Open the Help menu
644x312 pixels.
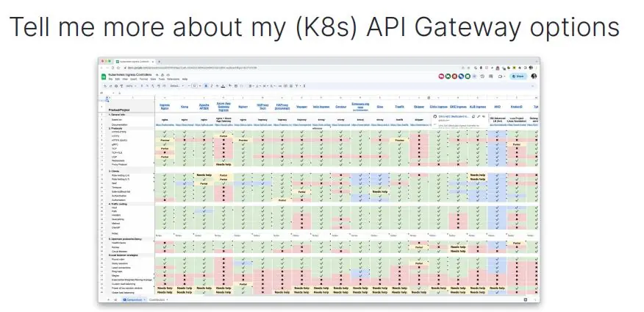click(185, 79)
